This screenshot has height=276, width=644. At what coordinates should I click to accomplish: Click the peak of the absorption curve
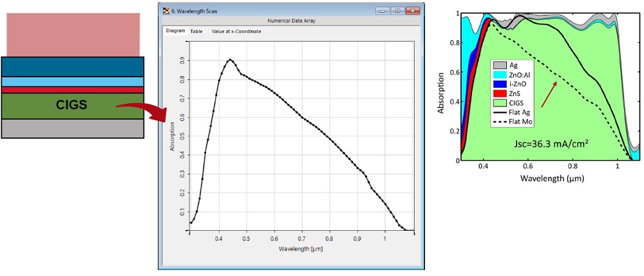point(230,60)
